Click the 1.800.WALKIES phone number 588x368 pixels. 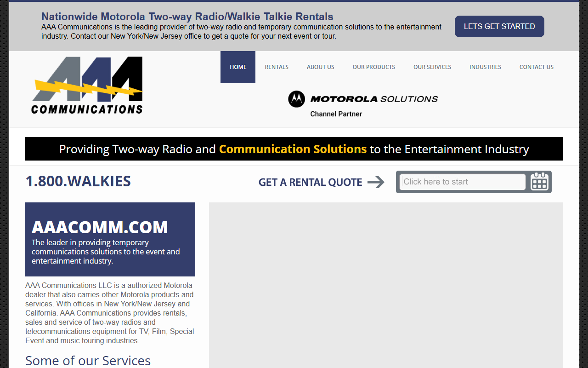point(78,181)
